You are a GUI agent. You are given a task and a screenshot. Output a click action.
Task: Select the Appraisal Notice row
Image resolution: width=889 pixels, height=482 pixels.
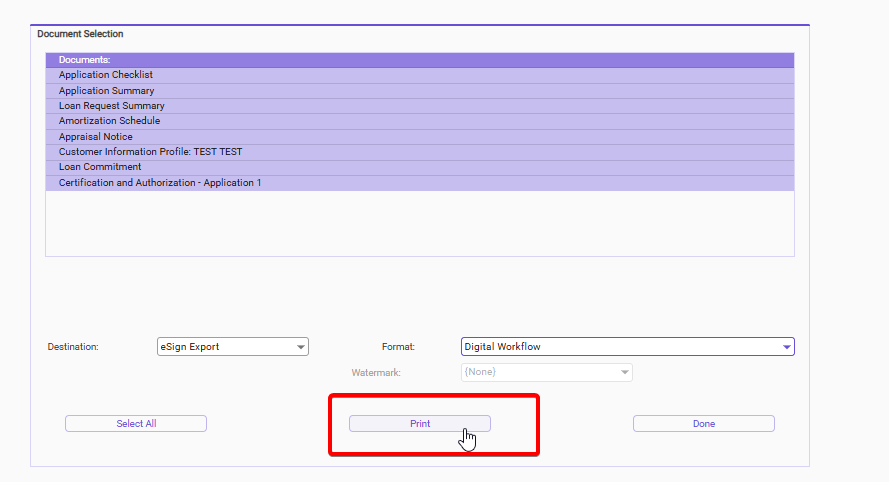(x=95, y=137)
